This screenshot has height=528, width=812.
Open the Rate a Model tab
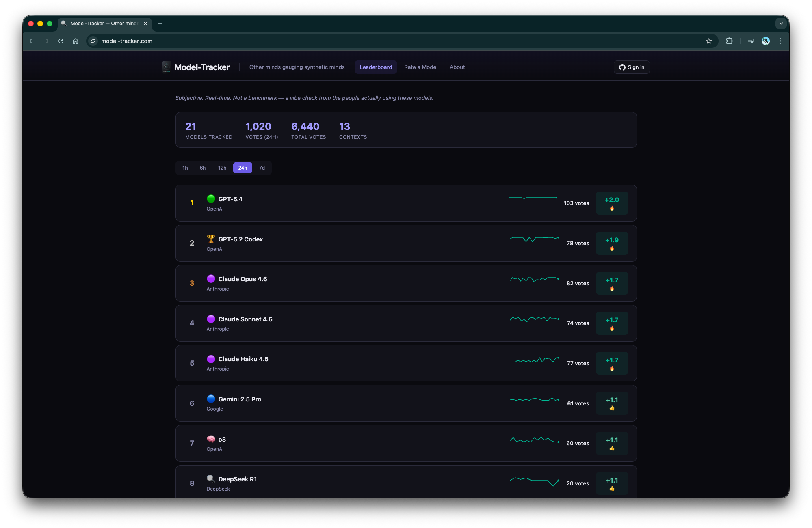421,67
